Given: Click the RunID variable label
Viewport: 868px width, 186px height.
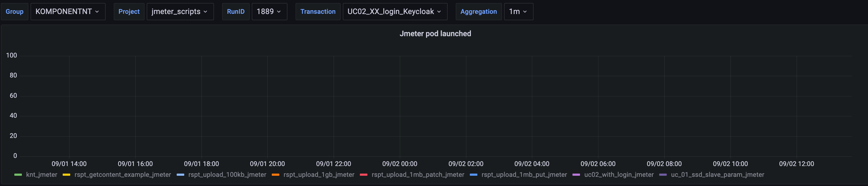Looking at the screenshot, I should click(x=236, y=12).
